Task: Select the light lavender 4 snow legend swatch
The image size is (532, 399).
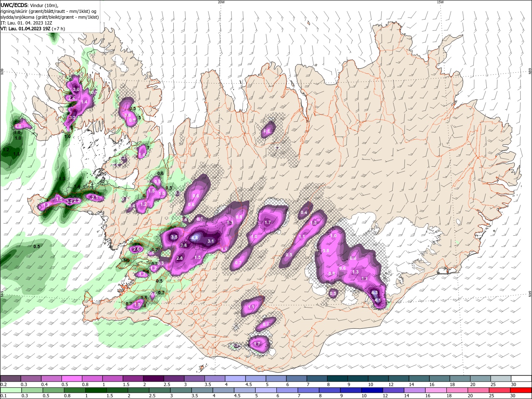Action: (x=234, y=379)
